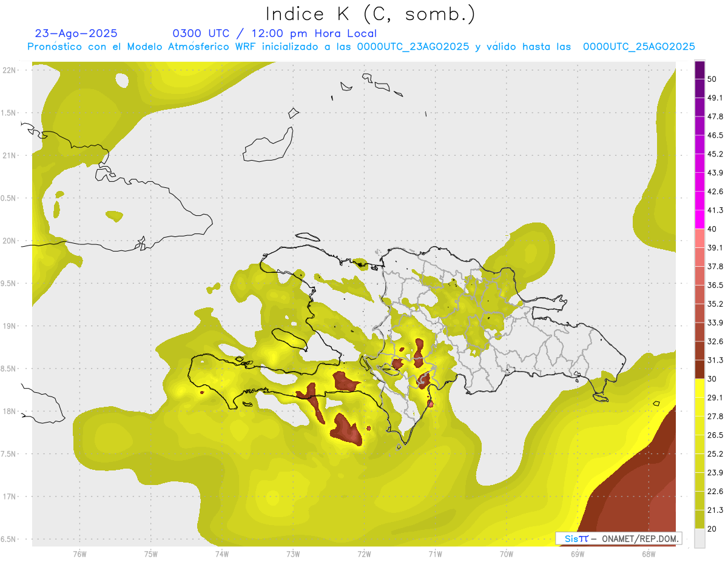This screenshot has height=562, width=728.
Task: Click the 'ONAMET/REP.DOM.' credit label
Action: (x=641, y=538)
